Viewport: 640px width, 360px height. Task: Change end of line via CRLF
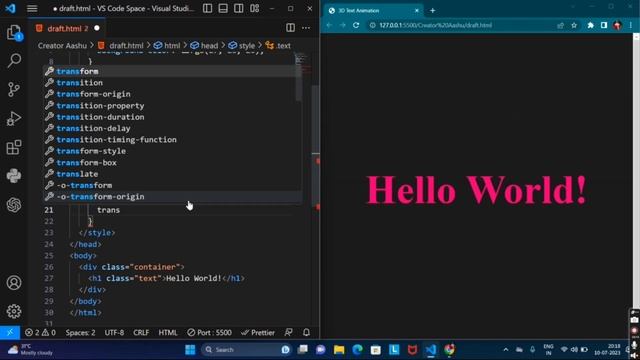(x=141, y=333)
